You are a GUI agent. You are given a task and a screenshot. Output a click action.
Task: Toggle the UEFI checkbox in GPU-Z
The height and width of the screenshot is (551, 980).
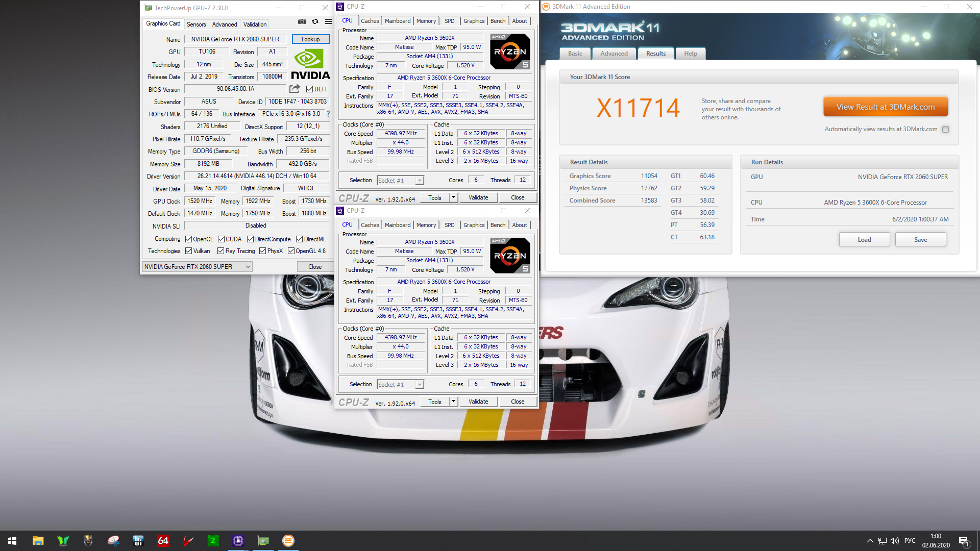[x=309, y=89]
